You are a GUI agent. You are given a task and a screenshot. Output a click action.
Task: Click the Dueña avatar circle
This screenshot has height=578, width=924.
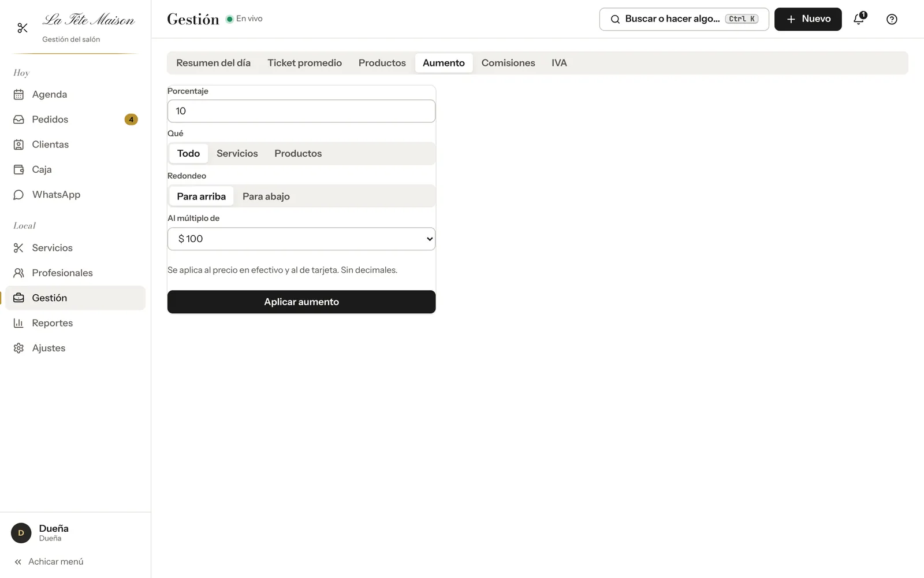click(x=21, y=533)
